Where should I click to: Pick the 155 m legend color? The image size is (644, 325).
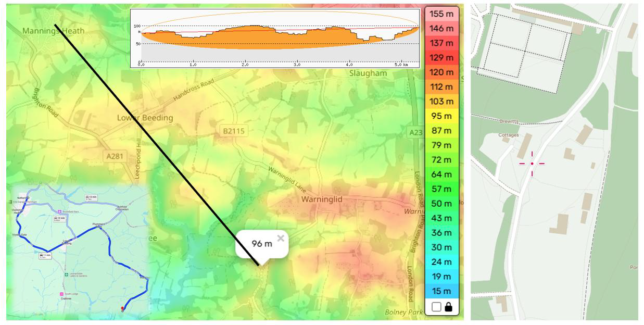coord(441,14)
